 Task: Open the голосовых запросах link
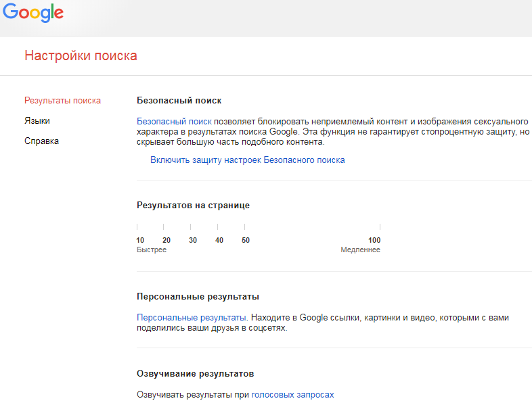(x=292, y=395)
